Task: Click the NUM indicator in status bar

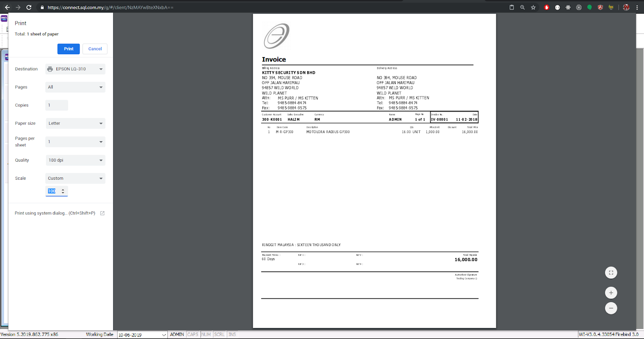Action: pyautogui.click(x=206, y=335)
